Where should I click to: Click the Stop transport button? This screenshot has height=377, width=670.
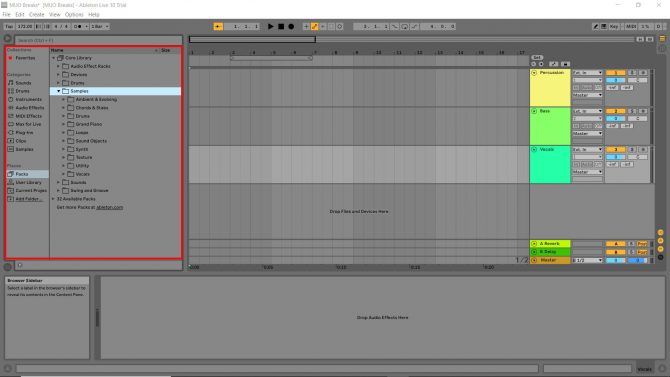pos(281,27)
